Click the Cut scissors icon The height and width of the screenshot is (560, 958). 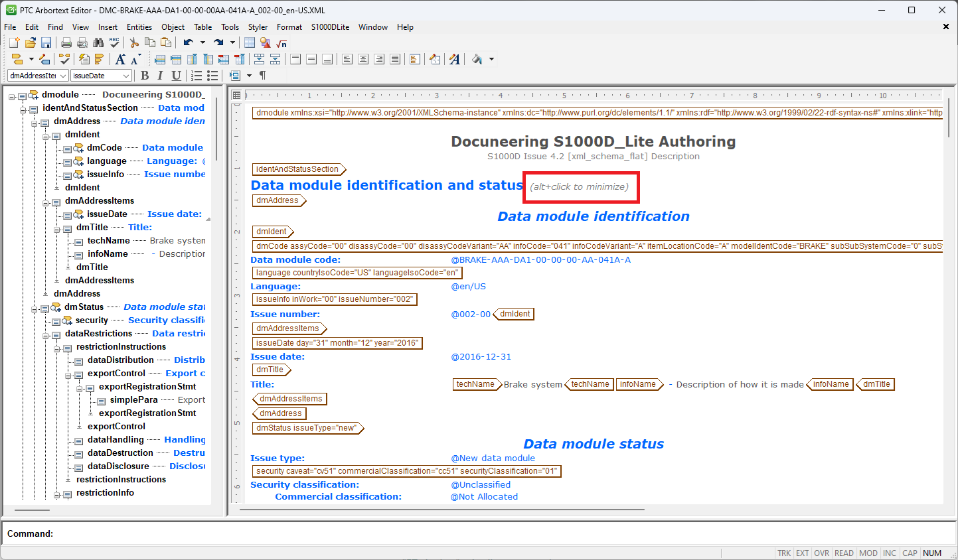pyautogui.click(x=134, y=42)
